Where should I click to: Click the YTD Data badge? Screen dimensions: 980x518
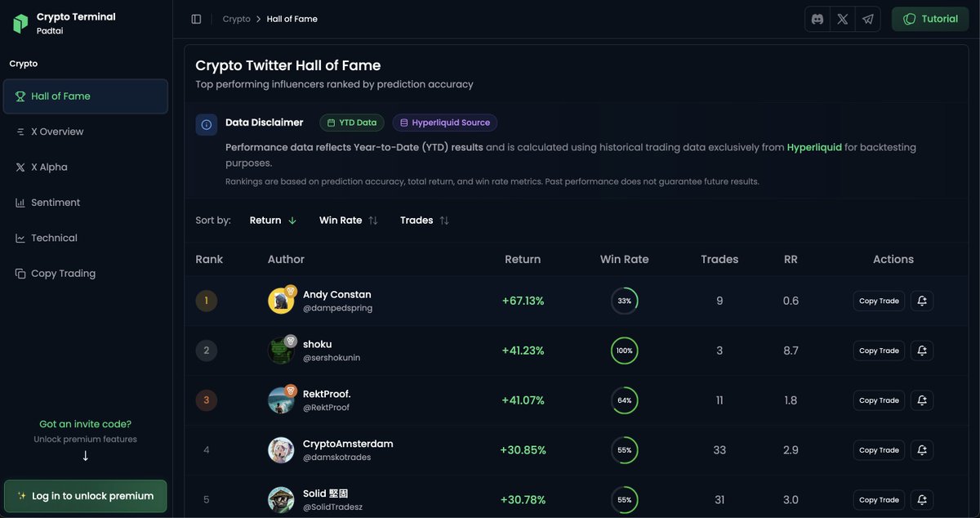tap(351, 123)
